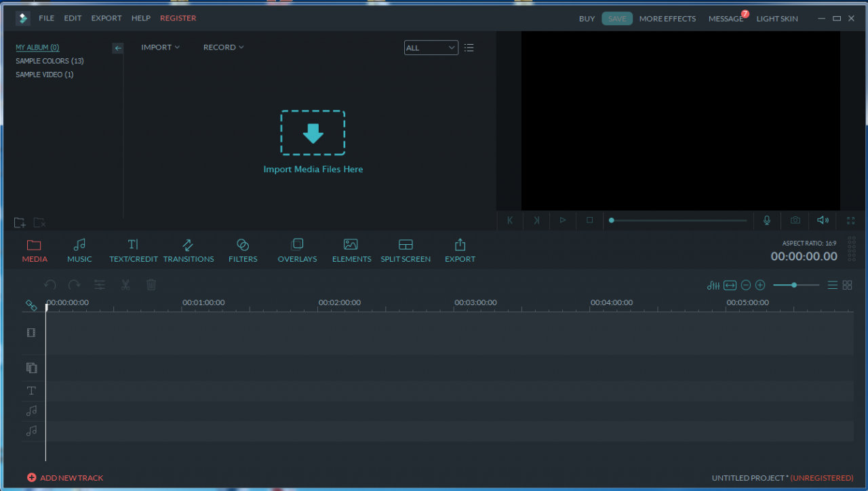868x491 pixels.
Task: Open the File menu
Action: [46, 18]
